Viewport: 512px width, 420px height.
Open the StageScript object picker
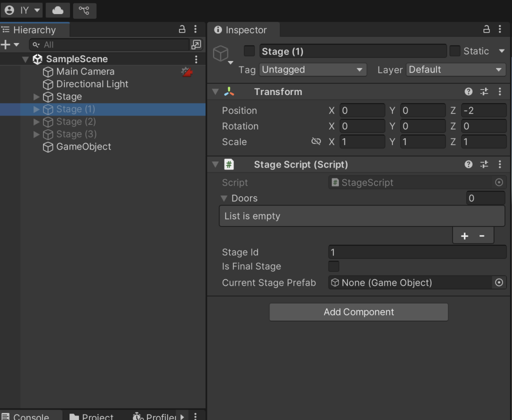point(499,182)
